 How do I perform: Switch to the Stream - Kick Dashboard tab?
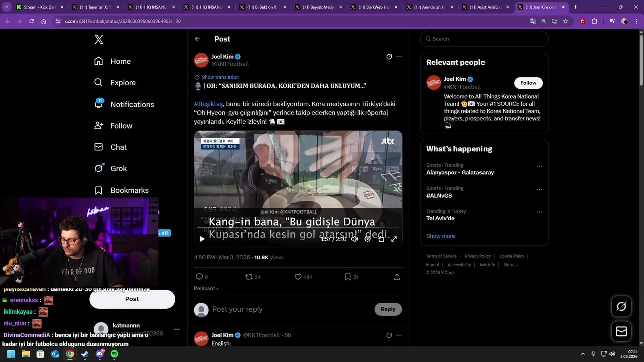tap(39, 7)
